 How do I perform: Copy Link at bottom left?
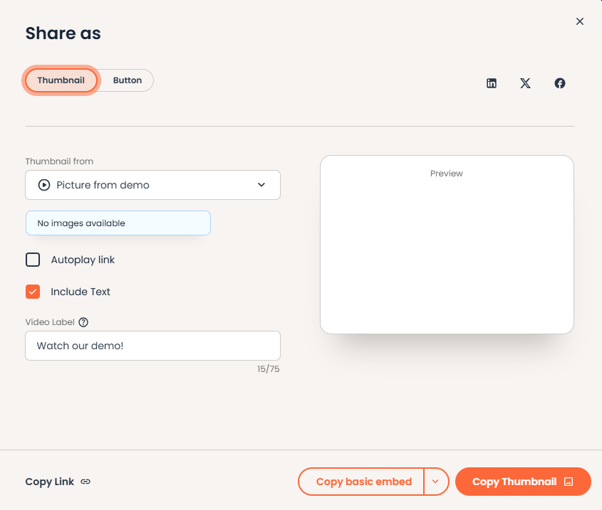tap(58, 482)
